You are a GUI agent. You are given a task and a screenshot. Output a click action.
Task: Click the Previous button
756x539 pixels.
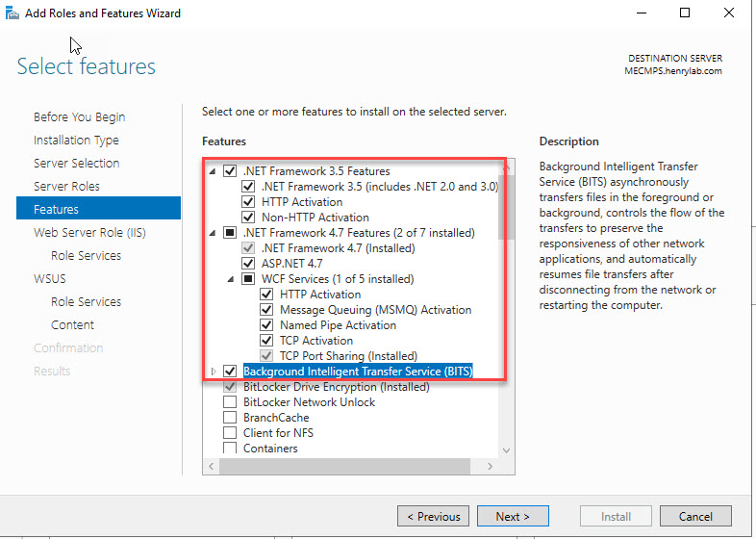[x=434, y=516]
